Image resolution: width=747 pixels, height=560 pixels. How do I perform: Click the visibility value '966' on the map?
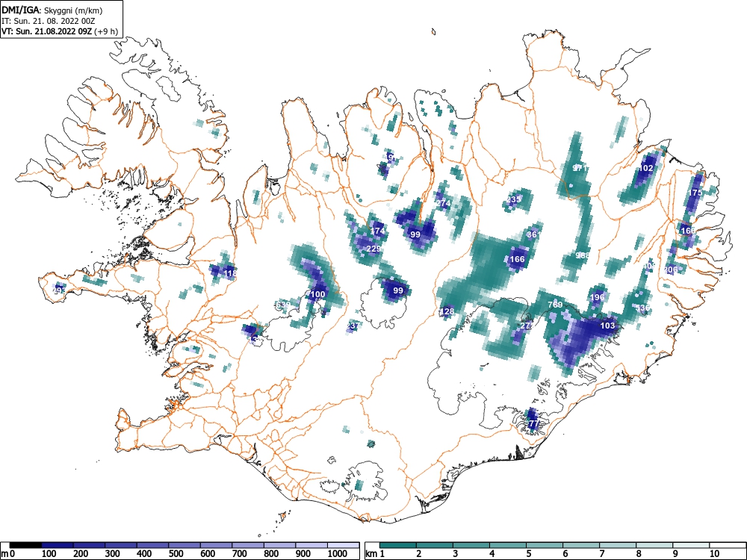582,255
